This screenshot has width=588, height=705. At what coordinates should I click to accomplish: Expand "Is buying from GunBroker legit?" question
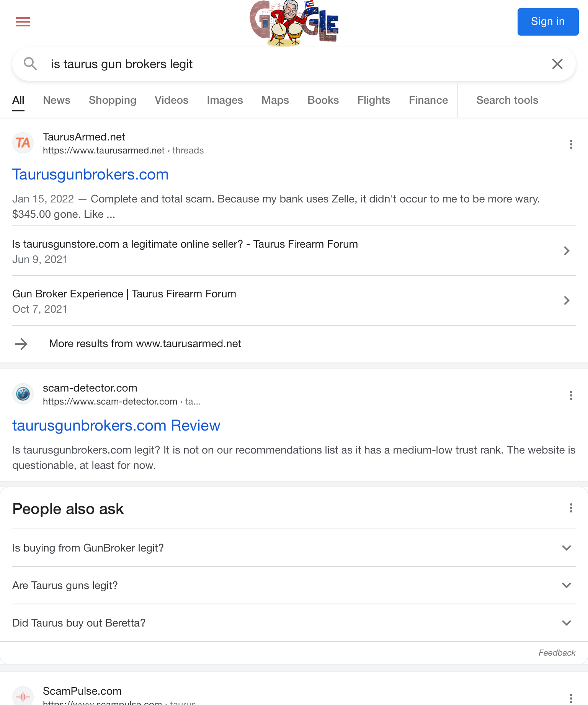tap(294, 548)
